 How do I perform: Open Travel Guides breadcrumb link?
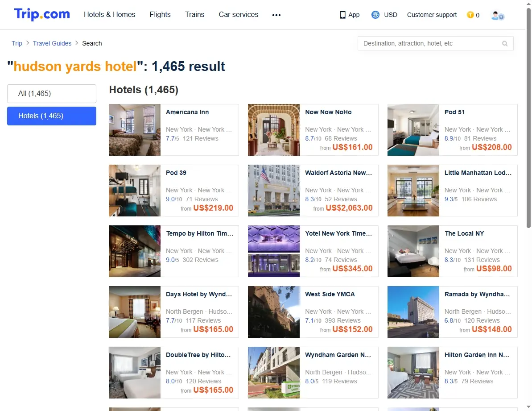pos(52,43)
